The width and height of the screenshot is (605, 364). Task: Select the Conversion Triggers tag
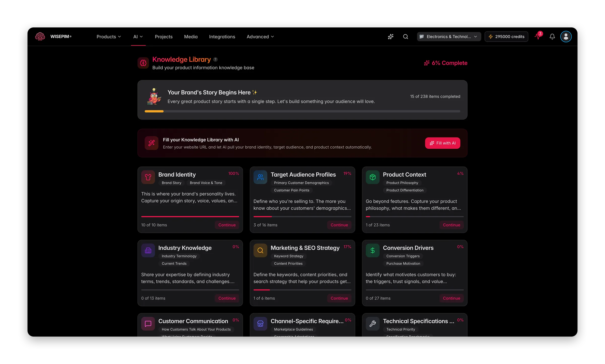403,256
